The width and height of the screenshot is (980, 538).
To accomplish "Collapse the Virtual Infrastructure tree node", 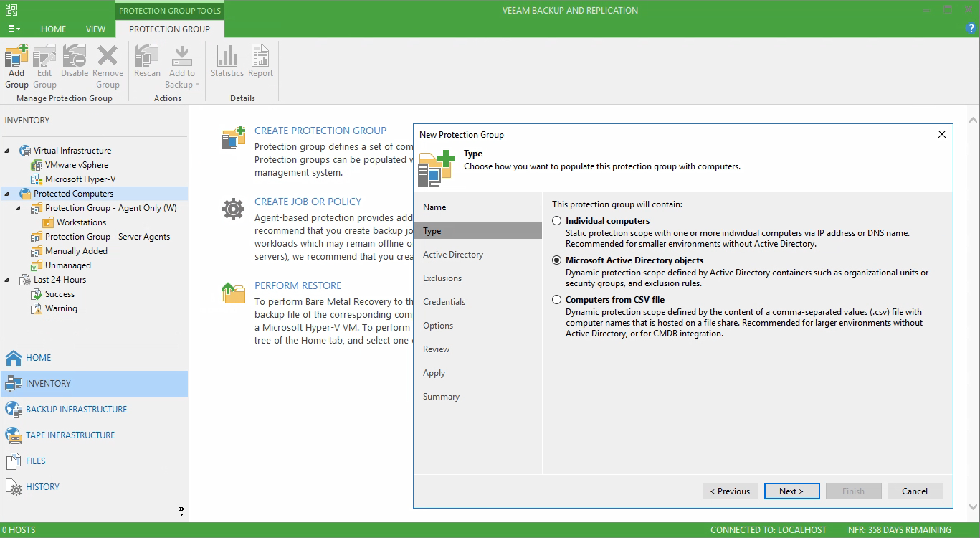I will (7, 151).
